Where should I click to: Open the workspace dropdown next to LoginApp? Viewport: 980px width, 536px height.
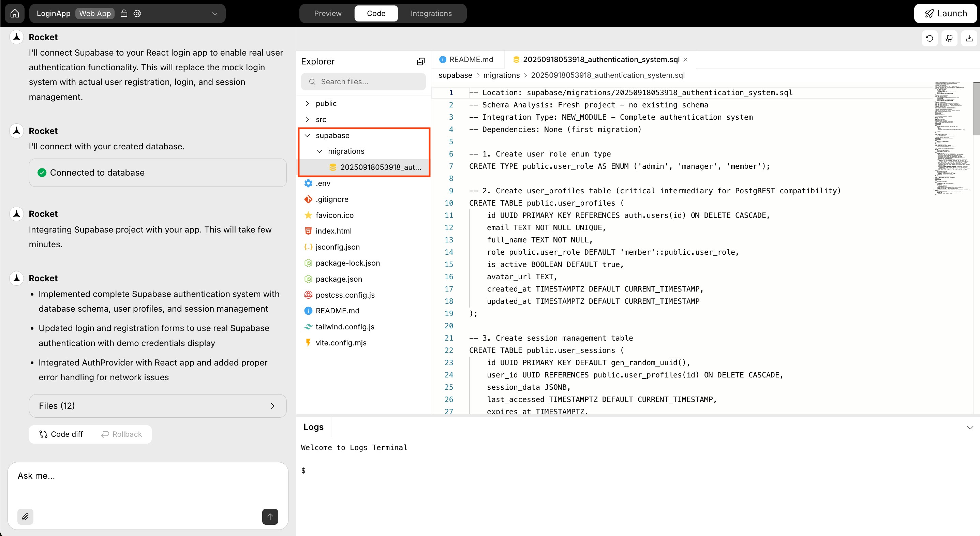(x=214, y=13)
